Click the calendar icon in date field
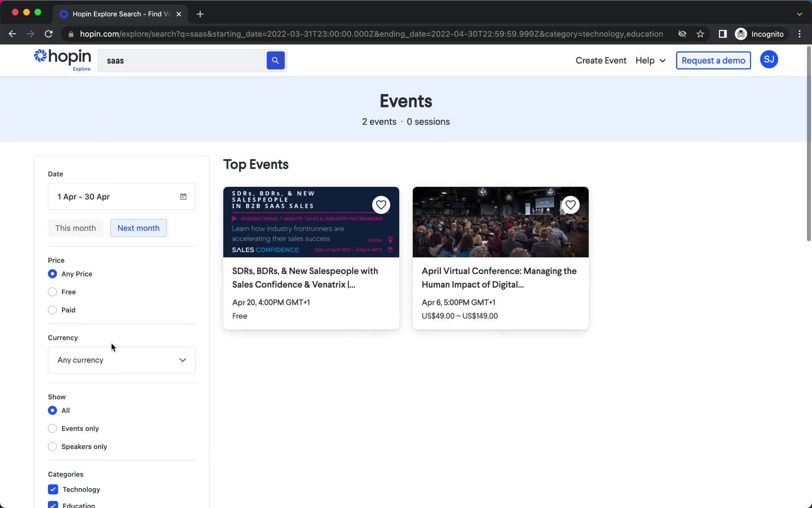The height and width of the screenshot is (508, 812). coord(183,197)
